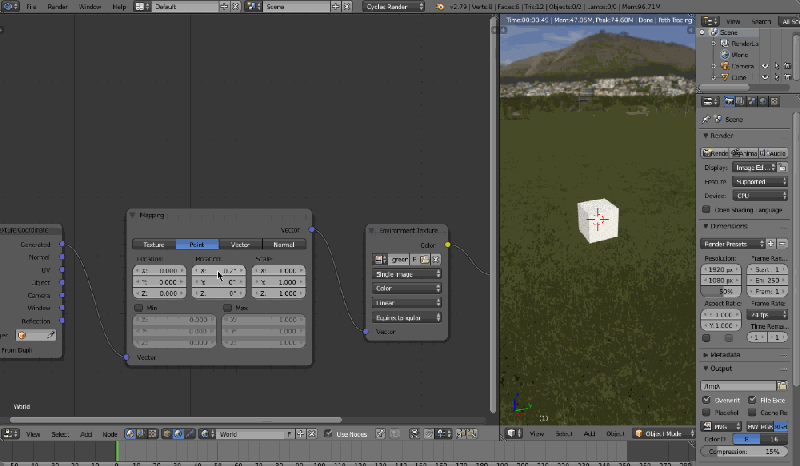Open Equirectangular projection dropdown
800x466 pixels.
click(407, 317)
